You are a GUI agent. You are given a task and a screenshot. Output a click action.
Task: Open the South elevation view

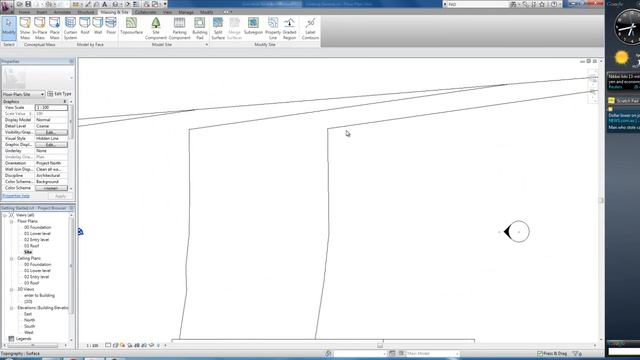[x=29, y=327]
